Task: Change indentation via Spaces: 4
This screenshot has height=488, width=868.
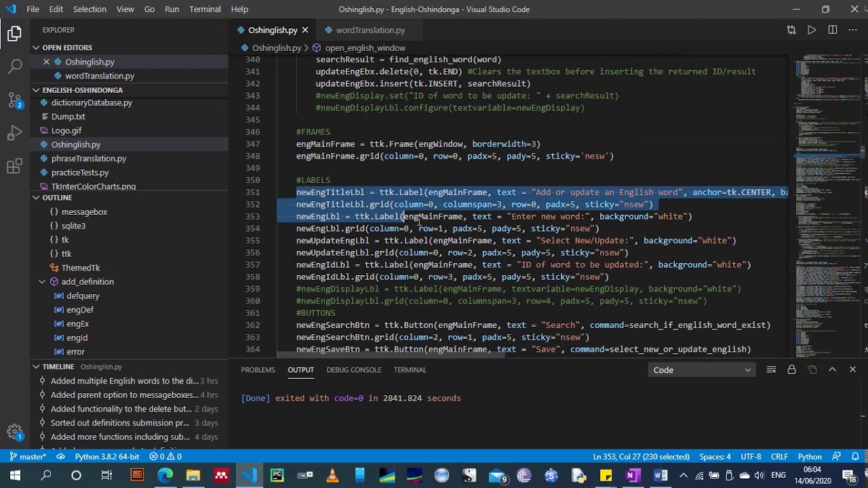Action: (x=715, y=456)
